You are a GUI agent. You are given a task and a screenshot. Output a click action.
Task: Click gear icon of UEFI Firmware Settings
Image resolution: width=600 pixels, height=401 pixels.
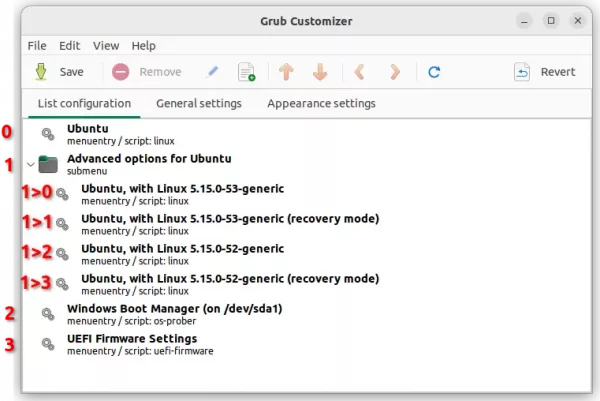pos(48,344)
